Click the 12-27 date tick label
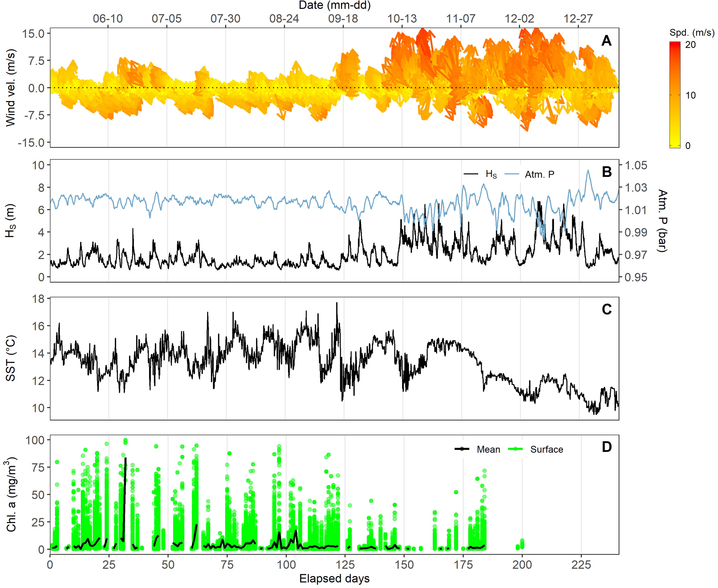718x588 pixels. pyautogui.click(x=578, y=19)
